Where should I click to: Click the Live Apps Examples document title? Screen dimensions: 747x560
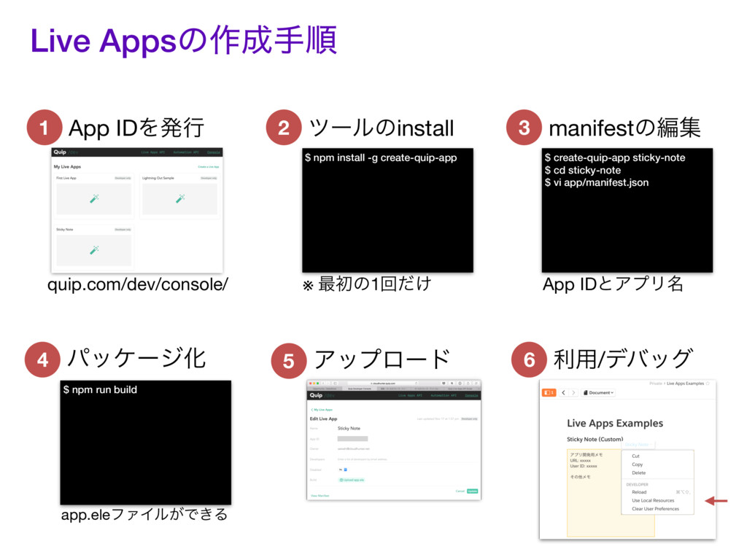point(614,423)
